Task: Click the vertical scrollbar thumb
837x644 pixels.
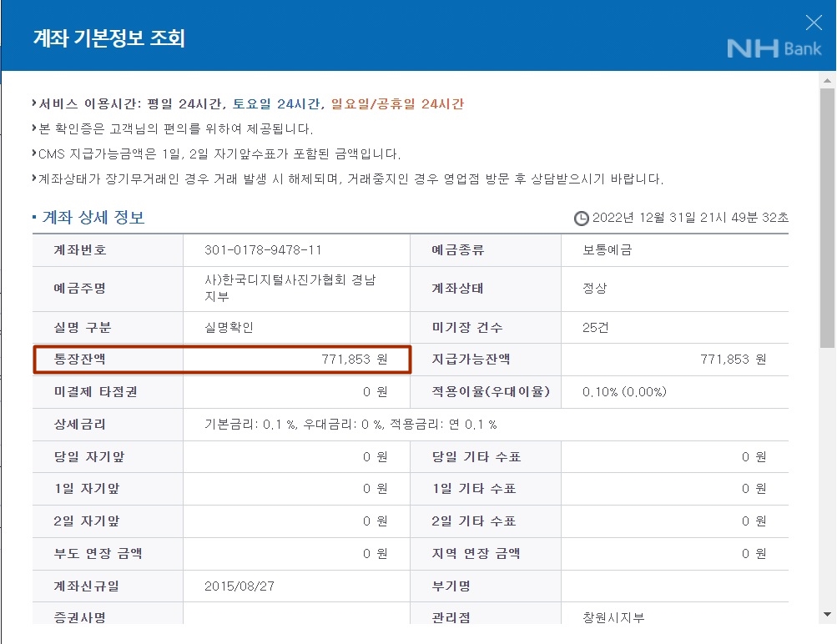Action: coord(827,217)
